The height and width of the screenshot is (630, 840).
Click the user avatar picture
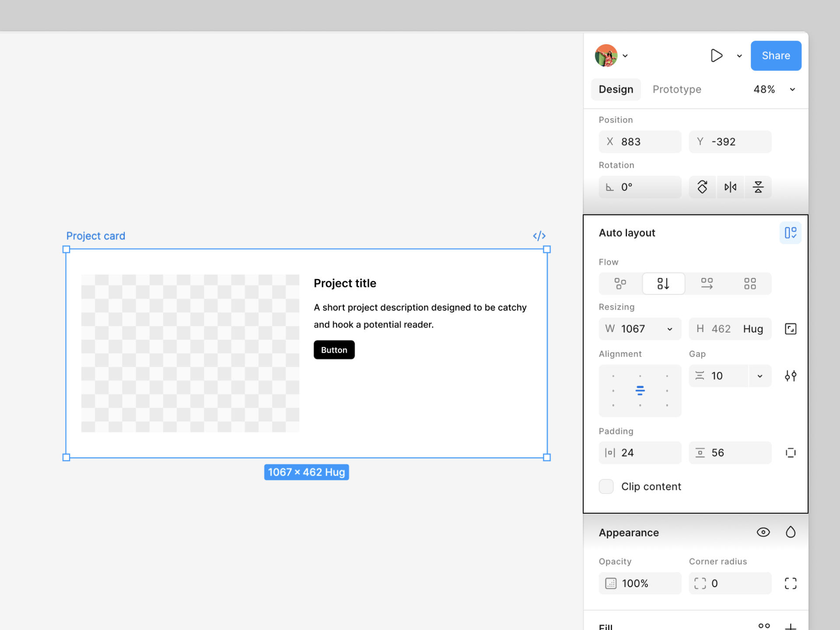(x=606, y=56)
